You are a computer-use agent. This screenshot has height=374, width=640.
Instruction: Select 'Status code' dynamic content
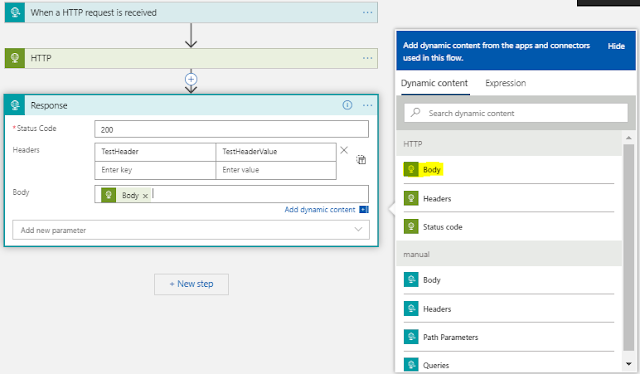(442, 227)
